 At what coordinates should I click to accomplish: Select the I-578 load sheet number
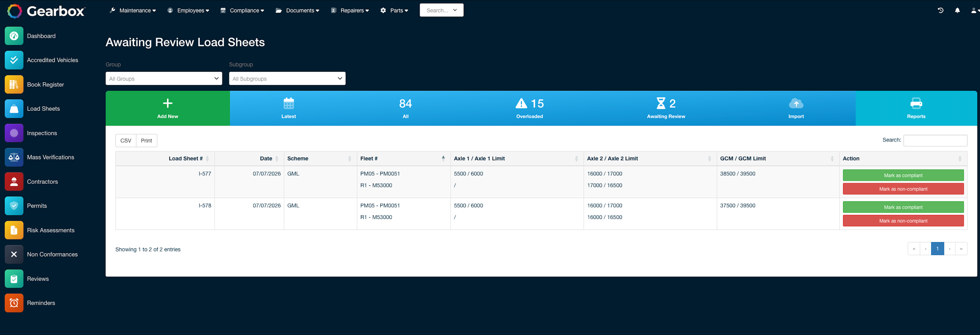pyautogui.click(x=205, y=206)
